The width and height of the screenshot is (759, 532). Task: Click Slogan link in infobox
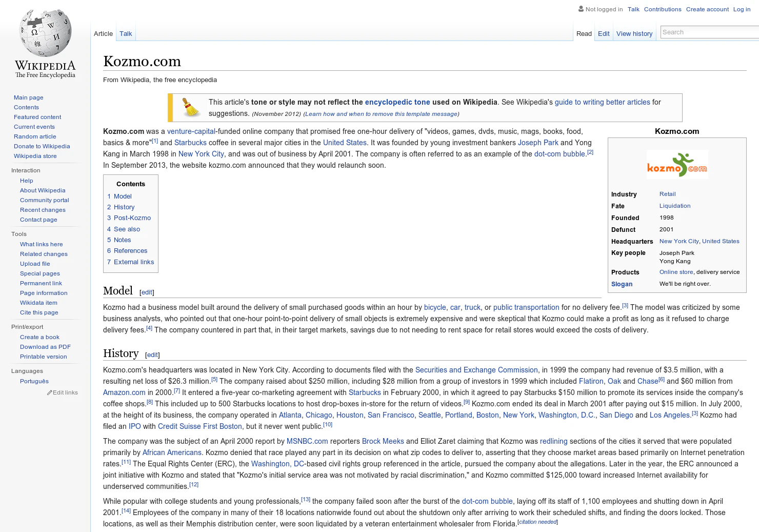(622, 284)
